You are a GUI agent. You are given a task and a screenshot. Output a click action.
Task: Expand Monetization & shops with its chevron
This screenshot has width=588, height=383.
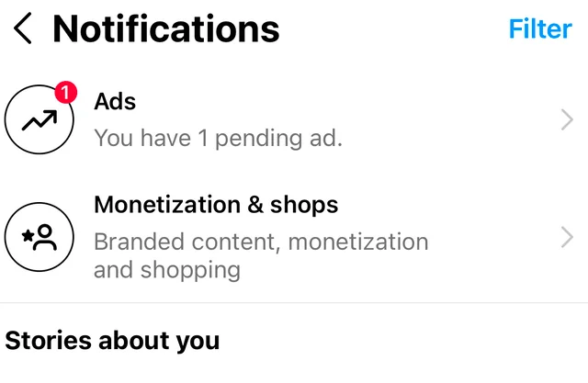567,237
